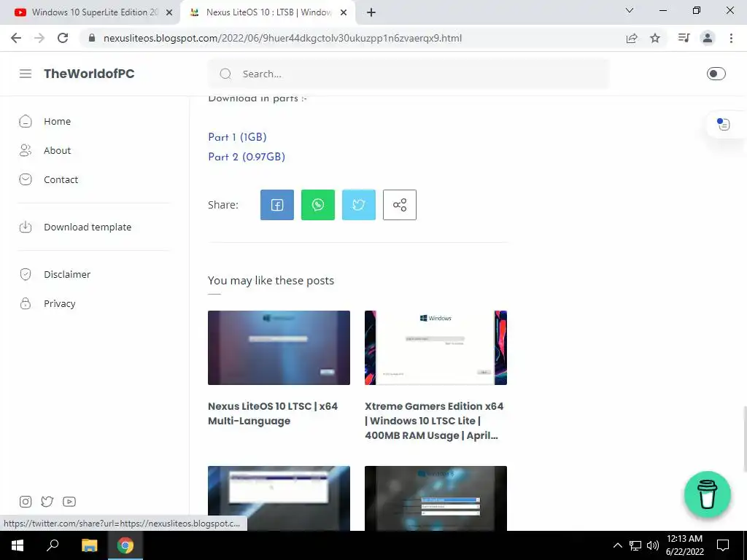747x560 pixels.
Task: Open the Twitter icon in sidebar footer
Action: [47, 502]
